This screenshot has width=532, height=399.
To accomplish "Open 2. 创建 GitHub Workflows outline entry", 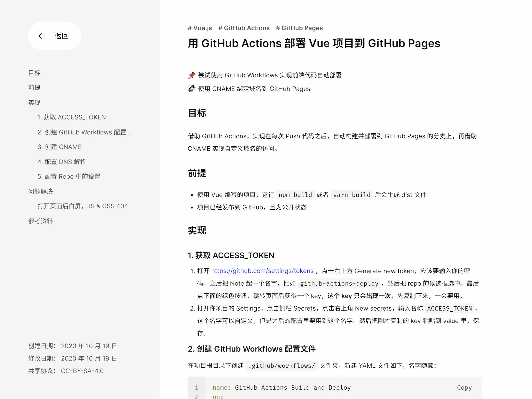I will point(84,132).
